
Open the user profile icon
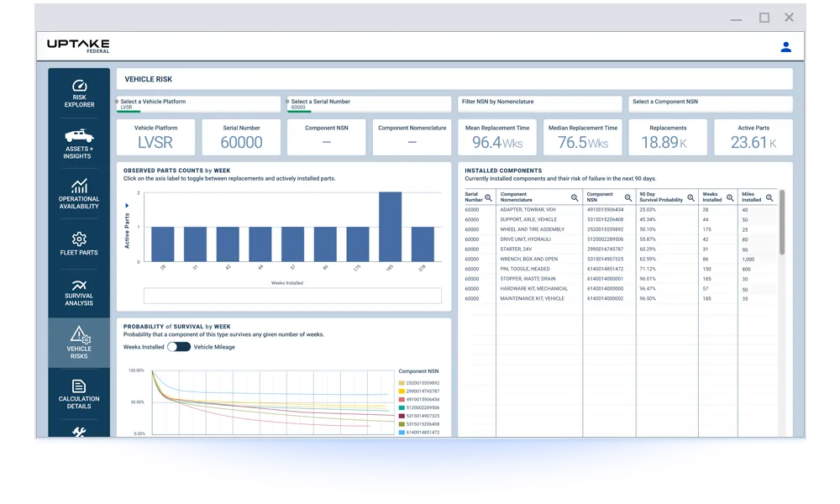point(786,47)
